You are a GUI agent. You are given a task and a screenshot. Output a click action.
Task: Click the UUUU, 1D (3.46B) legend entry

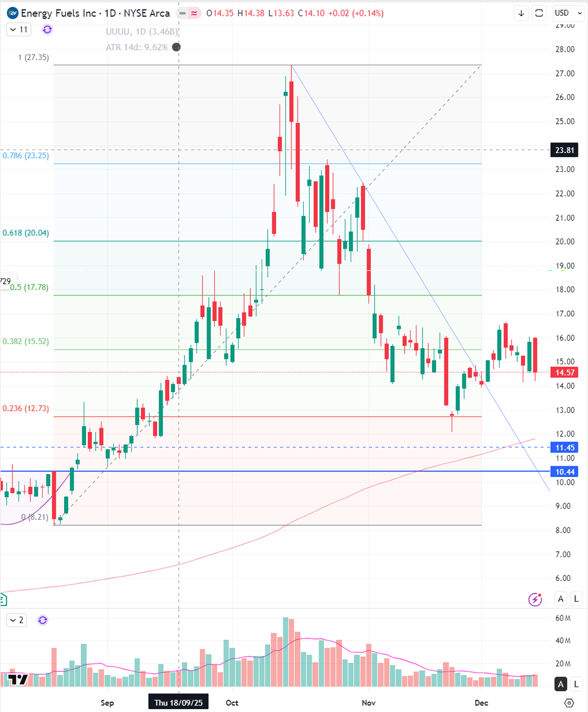[x=141, y=32]
